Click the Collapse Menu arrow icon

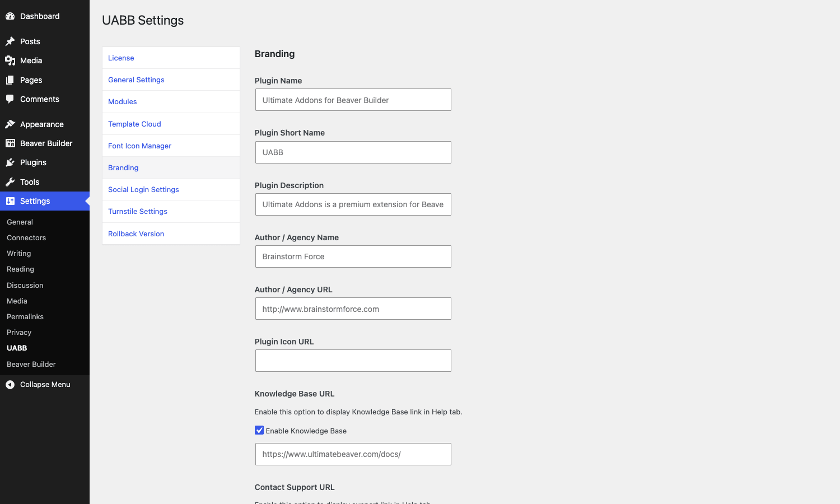10,384
